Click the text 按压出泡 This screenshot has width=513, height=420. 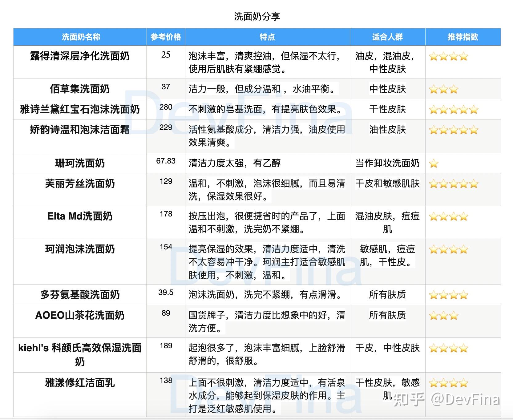point(207,216)
